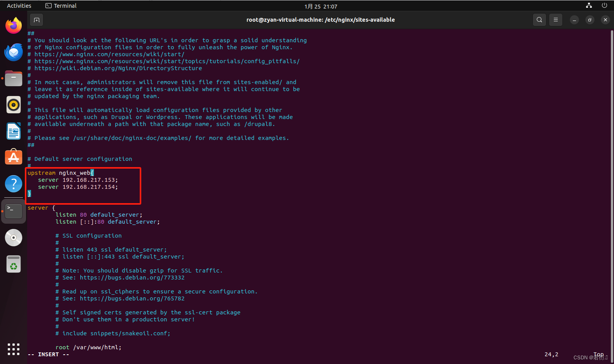Click the '# Default server configuration' comment

80,159
